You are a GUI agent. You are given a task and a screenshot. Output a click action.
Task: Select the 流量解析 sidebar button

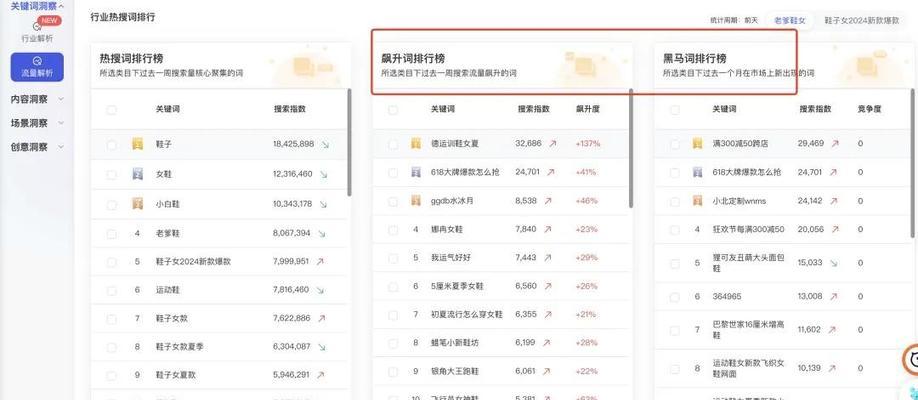pos(37,67)
